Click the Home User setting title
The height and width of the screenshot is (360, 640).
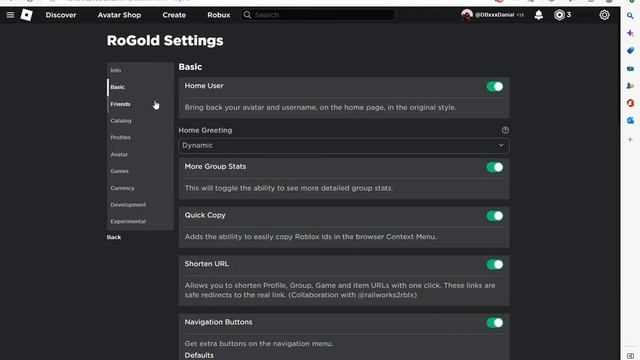point(204,86)
